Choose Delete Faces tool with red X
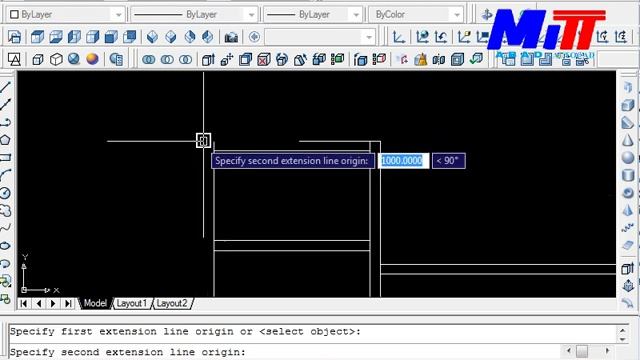 (264, 60)
